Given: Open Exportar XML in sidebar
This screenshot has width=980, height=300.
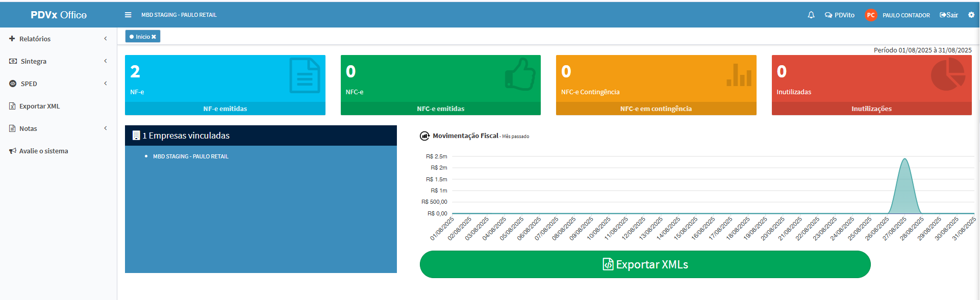Looking at the screenshot, I should [x=39, y=106].
